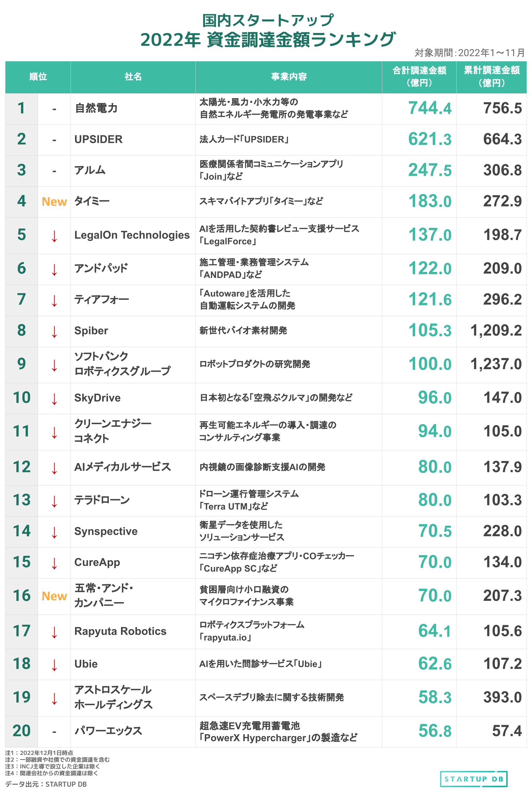Viewport: 532px width, 799px height.
Task: Click the データ出元 STARTUP DB source text
Action: [46, 784]
